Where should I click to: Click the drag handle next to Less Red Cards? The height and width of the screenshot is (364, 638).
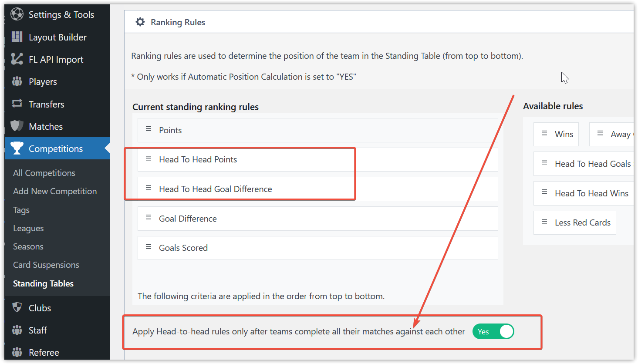point(544,222)
